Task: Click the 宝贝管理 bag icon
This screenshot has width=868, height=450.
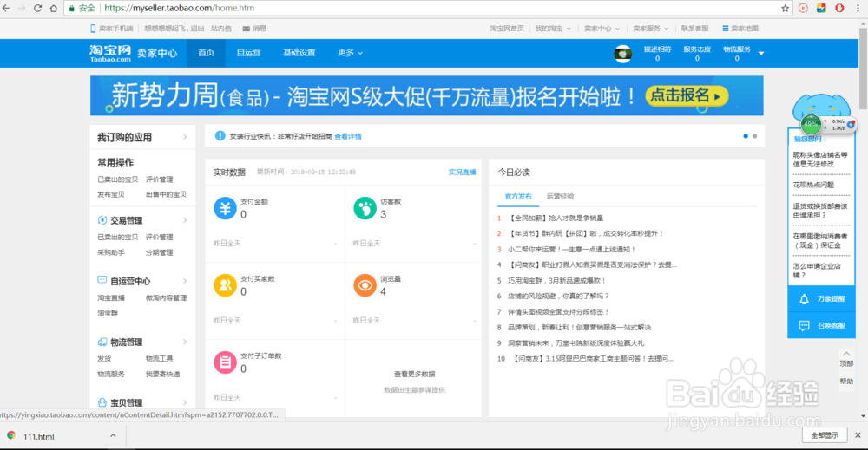Action: point(102,402)
